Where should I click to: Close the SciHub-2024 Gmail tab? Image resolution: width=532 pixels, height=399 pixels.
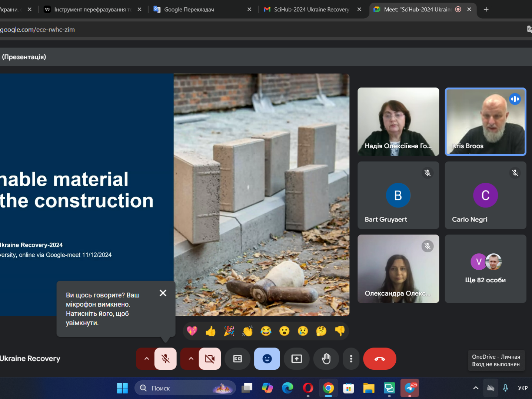[x=359, y=9]
